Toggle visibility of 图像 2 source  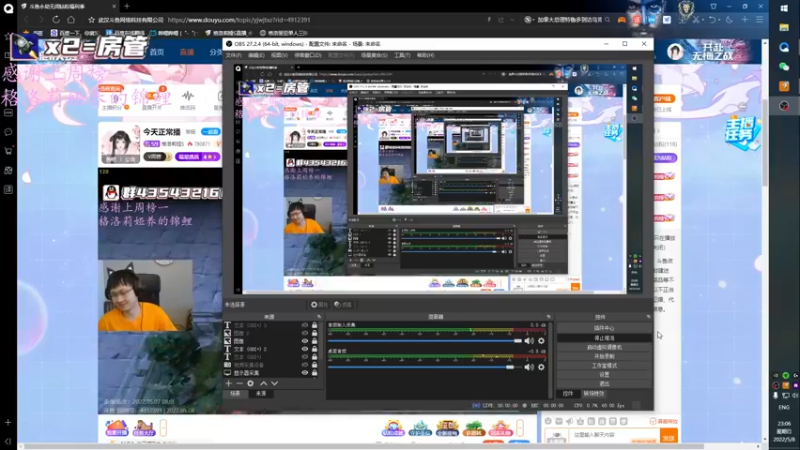tap(305, 333)
